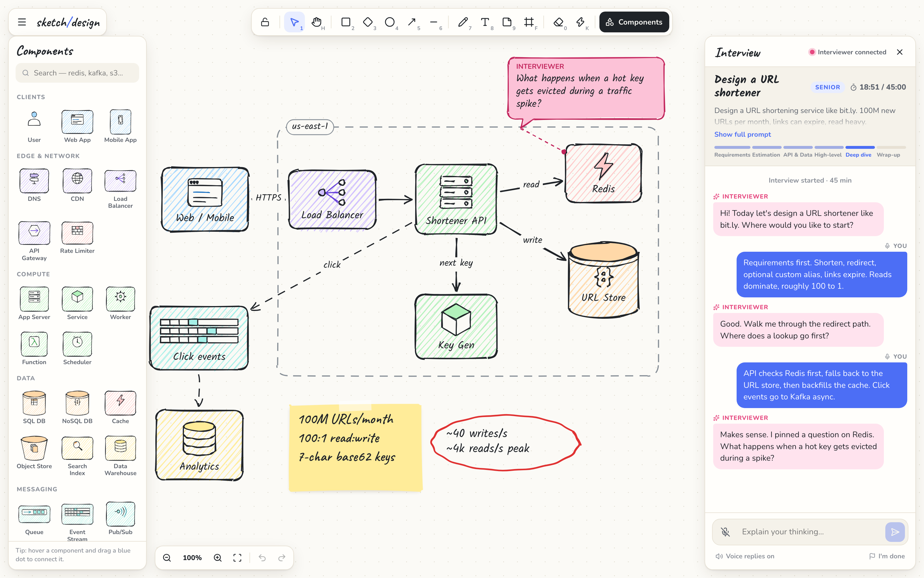Jump to the Wrap-up stage
The height and width of the screenshot is (578, 924).
[x=891, y=152]
